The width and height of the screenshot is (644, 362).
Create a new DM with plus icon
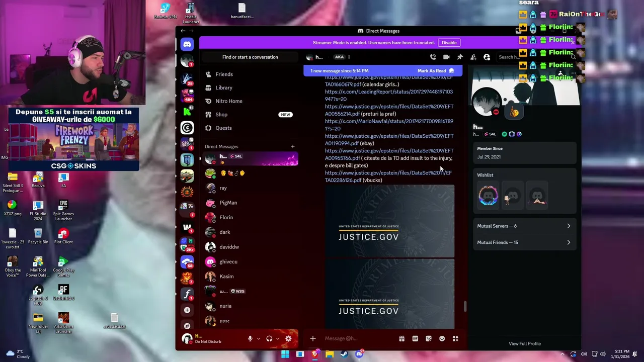292,146
